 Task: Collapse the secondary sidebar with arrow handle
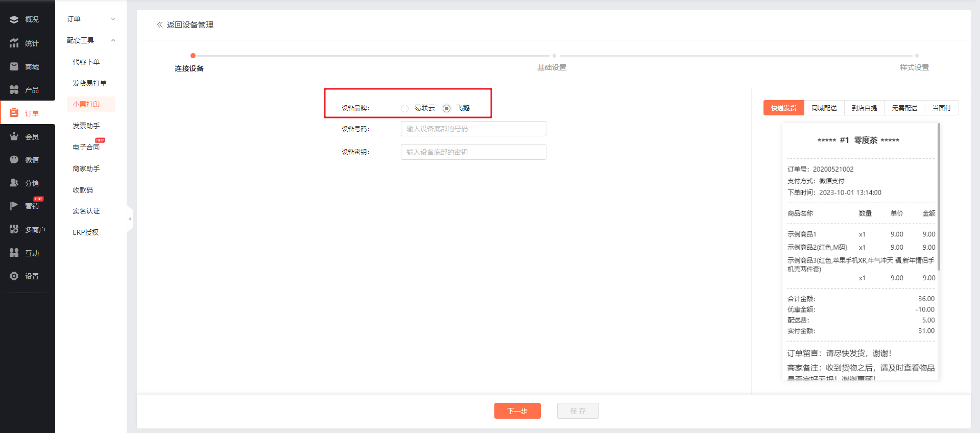(x=130, y=219)
